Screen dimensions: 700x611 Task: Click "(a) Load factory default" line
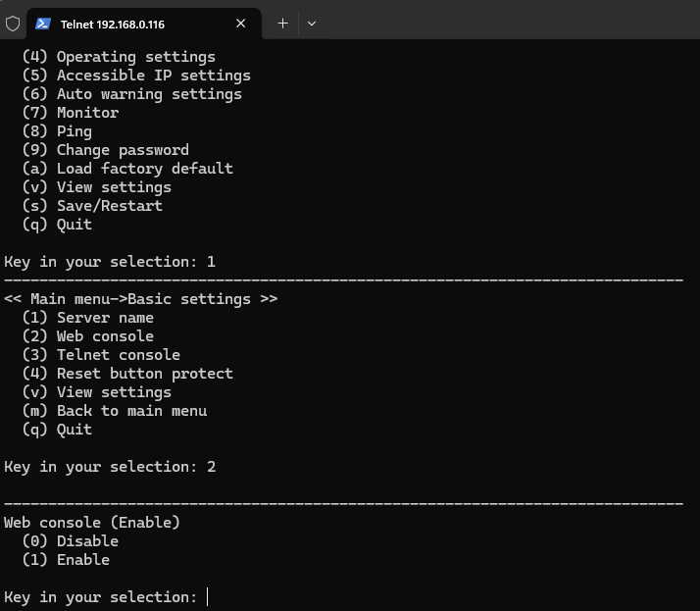[x=127, y=169]
